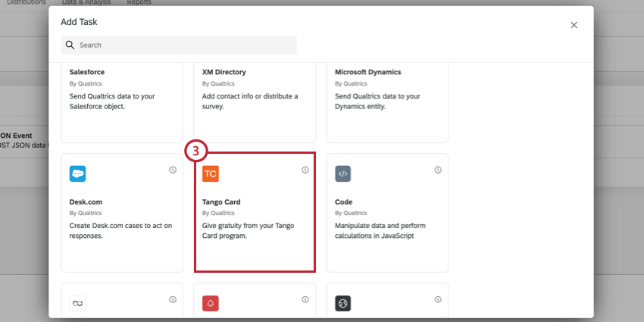Click 'Create Desk.com cases to act on responses.' text
This screenshot has width=644, height=322.
coord(120,231)
